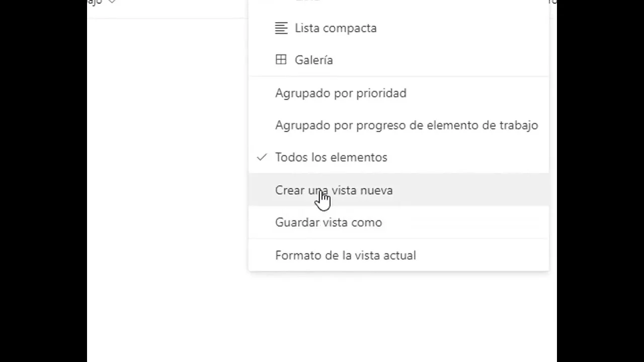Screen dimensions: 644x362
Task: Open Formato de la vista actual
Action: (345, 255)
